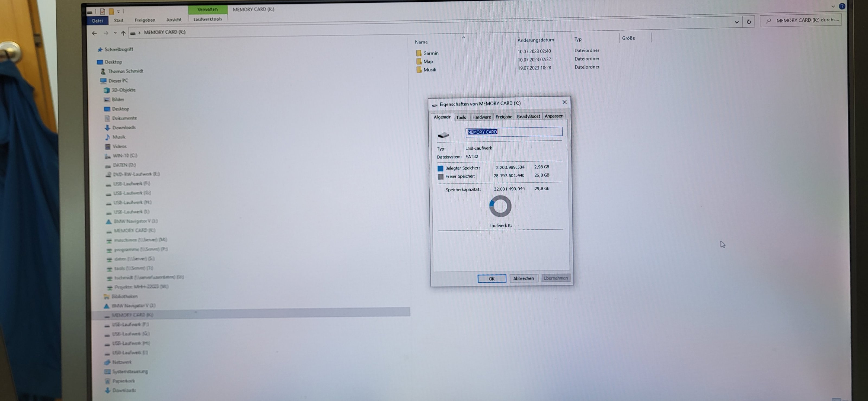Open Downloads folder in sidebar
Image resolution: width=868 pixels, height=401 pixels.
point(124,127)
